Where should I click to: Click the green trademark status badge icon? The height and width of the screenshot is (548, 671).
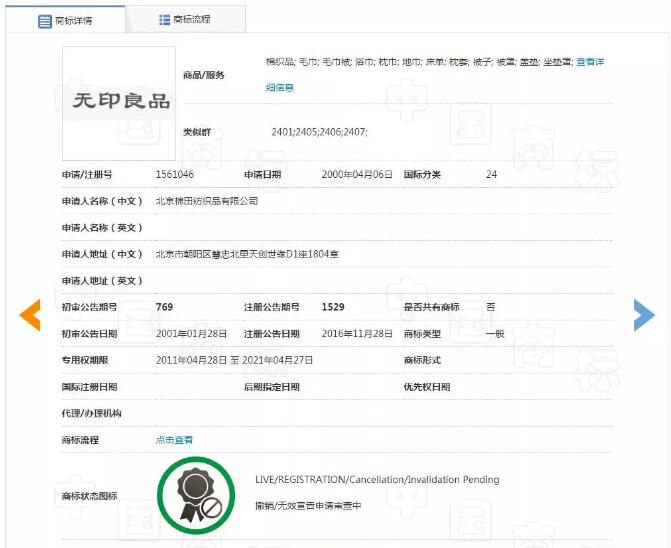196,495
